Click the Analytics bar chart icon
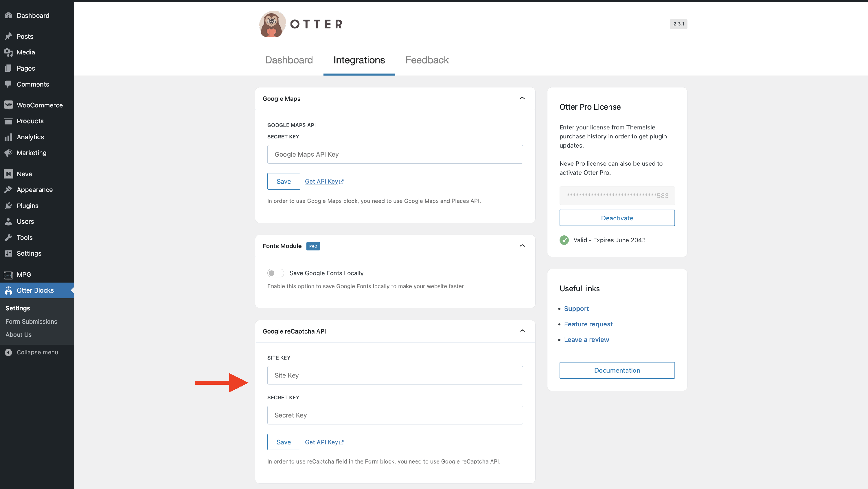This screenshot has height=489, width=868. [8, 137]
